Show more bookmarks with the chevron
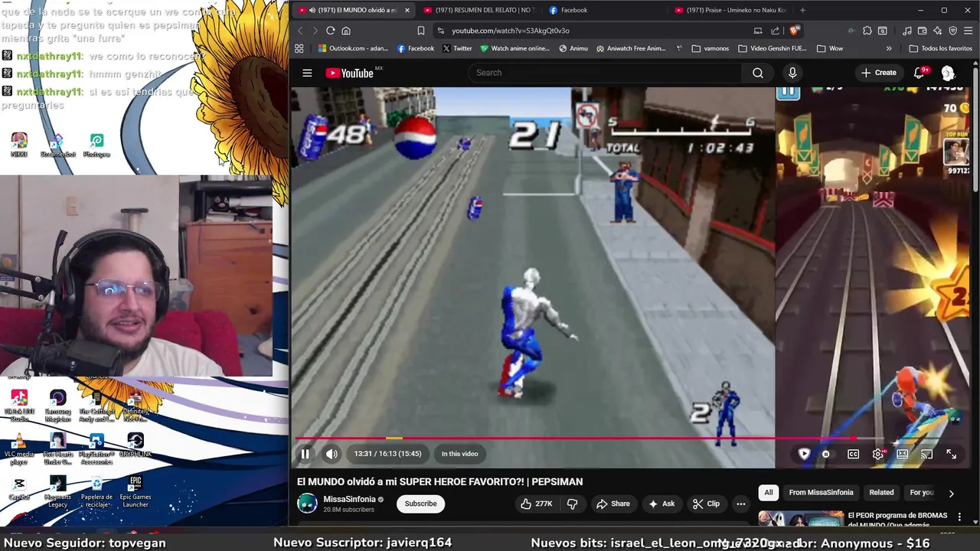 [889, 48]
